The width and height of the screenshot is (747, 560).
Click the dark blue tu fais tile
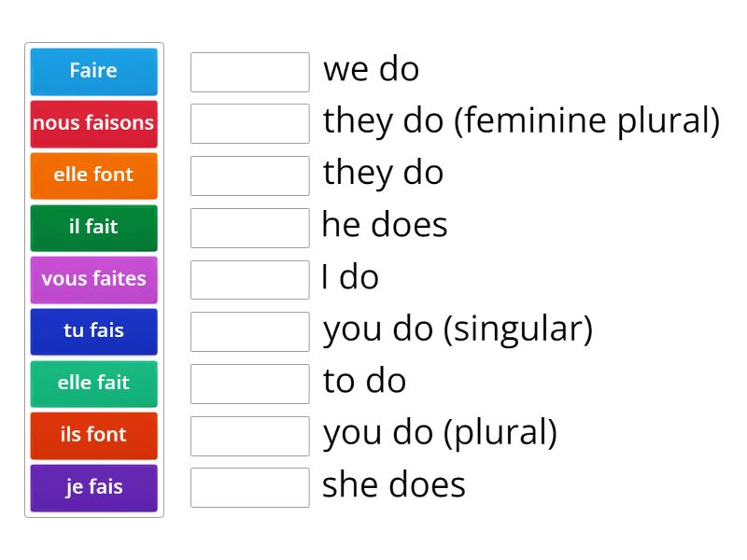click(x=93, y=331)
